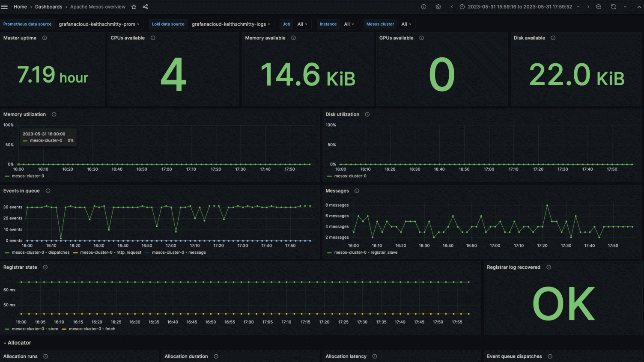Open the navigation hamburger menu
644x362 pixels.
(x=5, y=6)
